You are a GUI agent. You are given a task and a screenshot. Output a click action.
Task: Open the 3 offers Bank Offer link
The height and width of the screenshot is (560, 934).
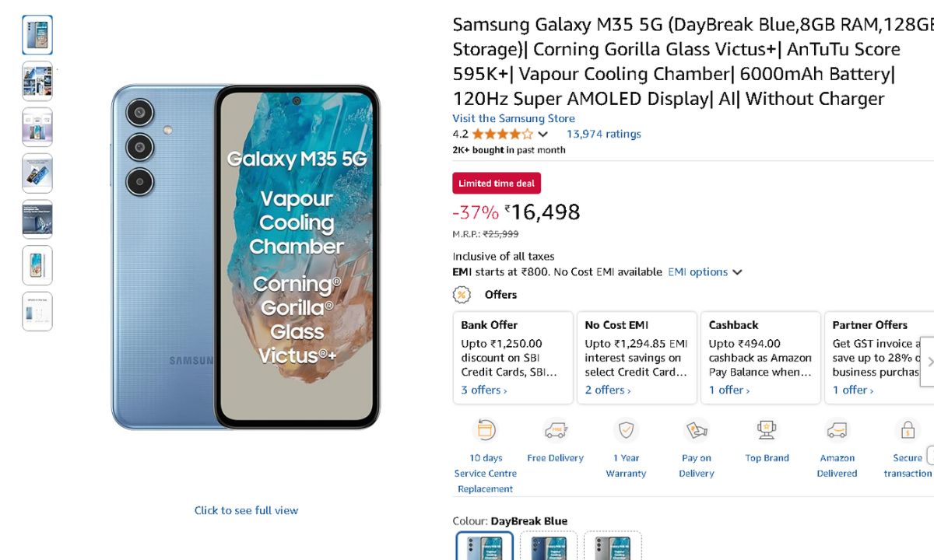point(483,390)
